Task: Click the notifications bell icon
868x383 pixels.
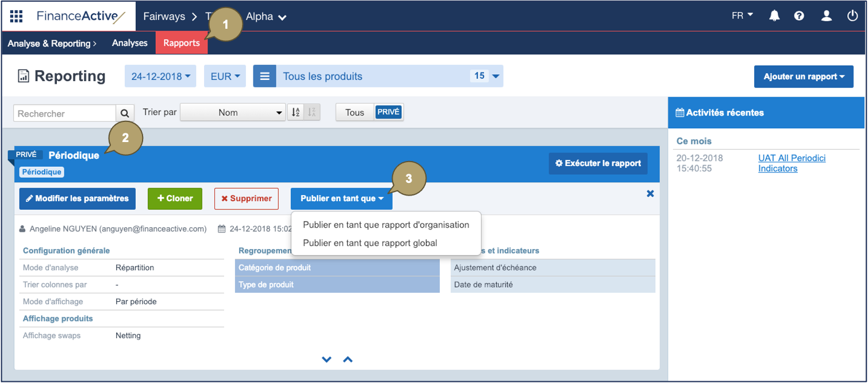Action: 774,16
